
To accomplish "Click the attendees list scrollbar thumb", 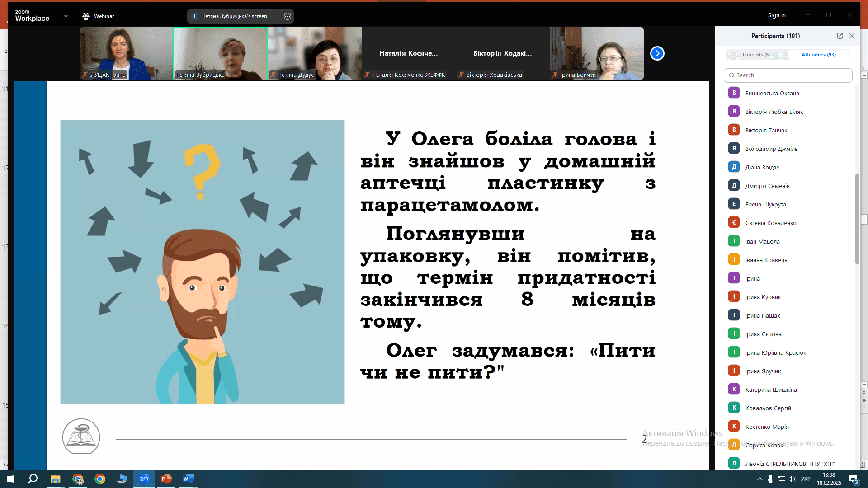I will (x=857, y=219).
